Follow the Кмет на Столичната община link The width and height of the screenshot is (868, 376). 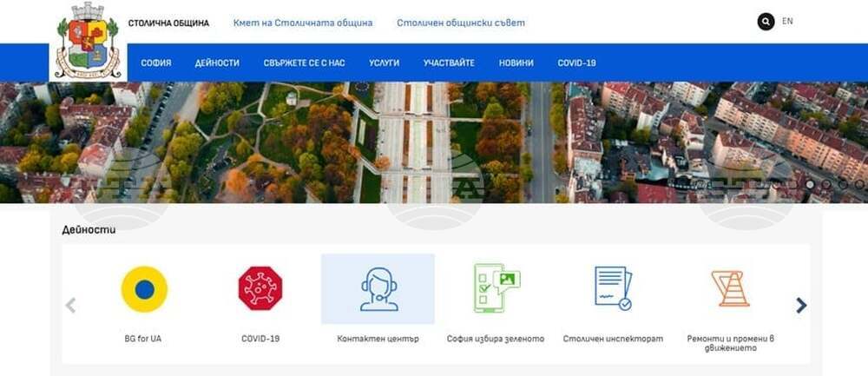[x=303, y=23]
